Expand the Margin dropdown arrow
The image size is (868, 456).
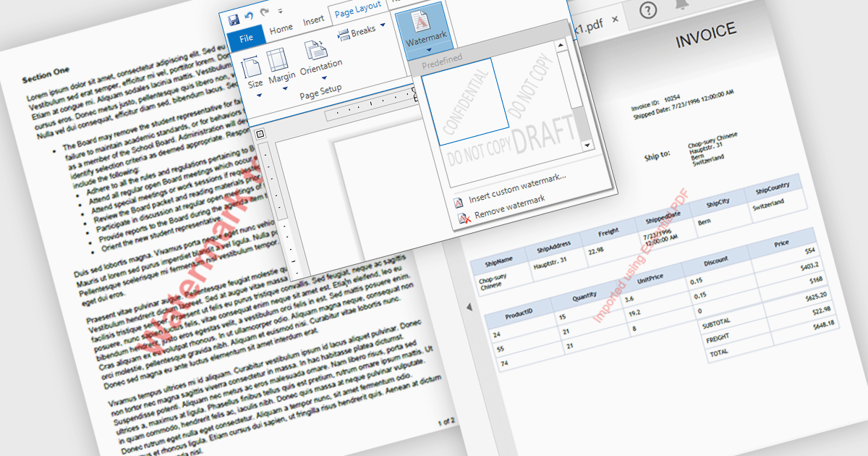[x=284, y=88]
